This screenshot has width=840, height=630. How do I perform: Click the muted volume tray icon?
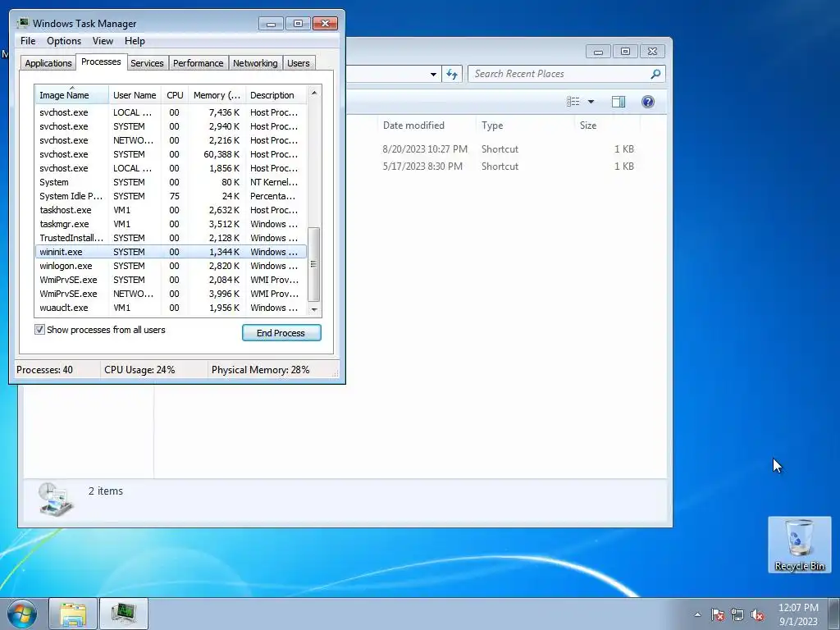pos(757,614)
